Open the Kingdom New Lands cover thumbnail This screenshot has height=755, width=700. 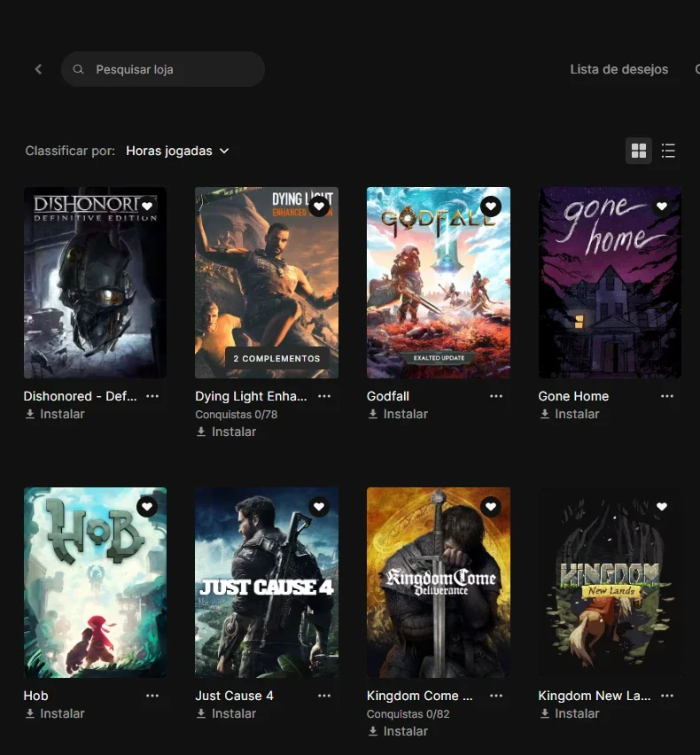[x=610, y=582]
